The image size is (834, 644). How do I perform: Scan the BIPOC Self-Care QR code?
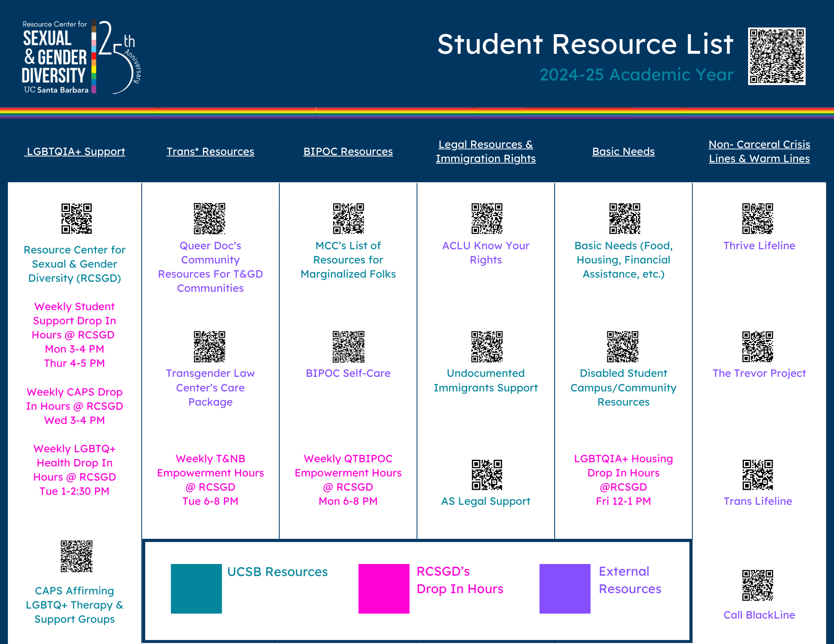pos(347,346)
